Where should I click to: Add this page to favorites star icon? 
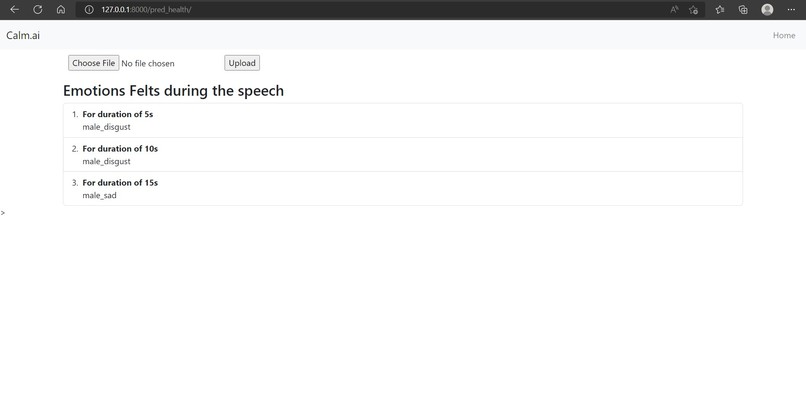(x=693, y=9)
